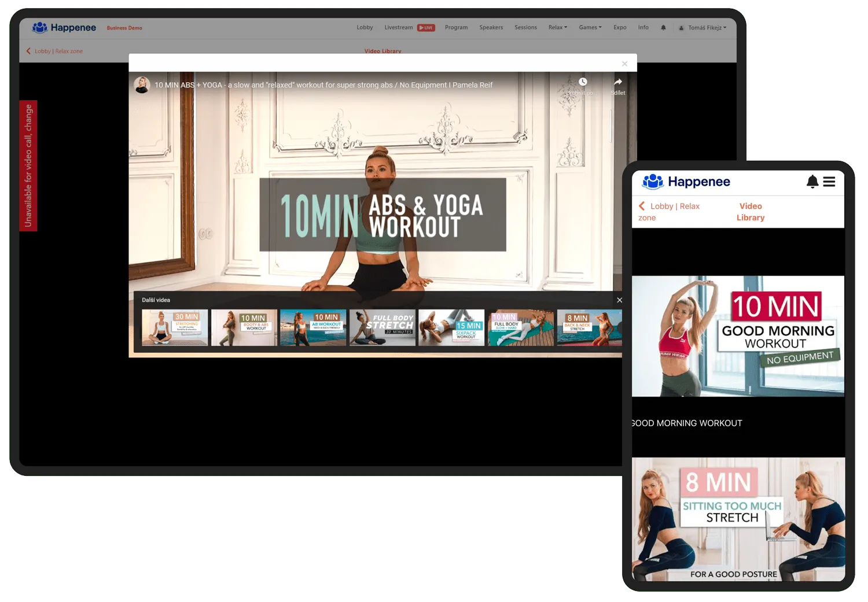Click the notification bell in the tablet navbar
The image size is (868, 602).
(x=664, y=27)
